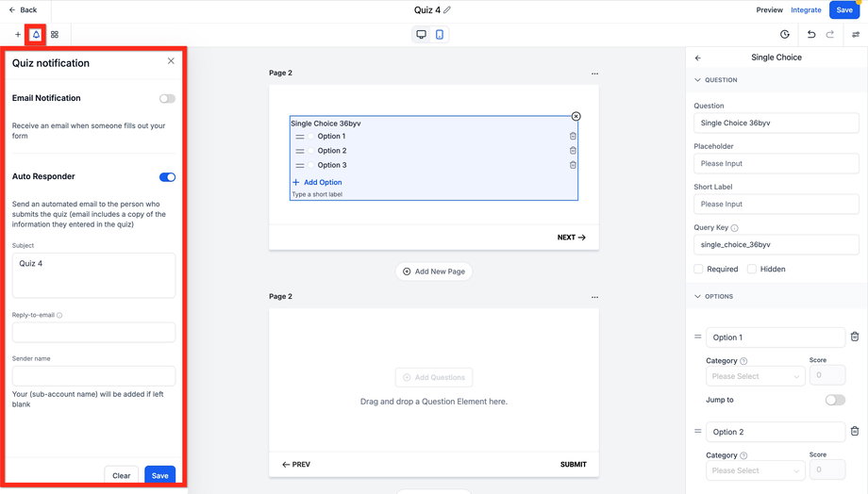Show Category help icon under Option 1
868x494 pixels.
pos(743,361)
